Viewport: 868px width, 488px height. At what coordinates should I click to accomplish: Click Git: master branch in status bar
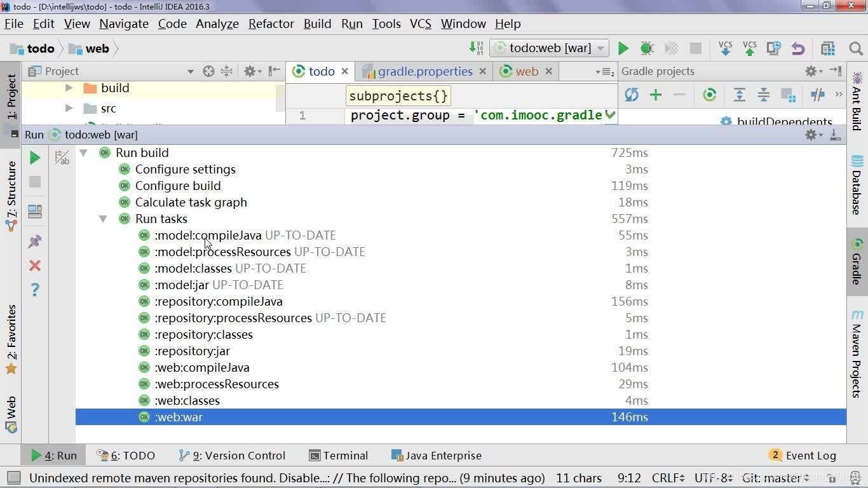pos(776,478)
